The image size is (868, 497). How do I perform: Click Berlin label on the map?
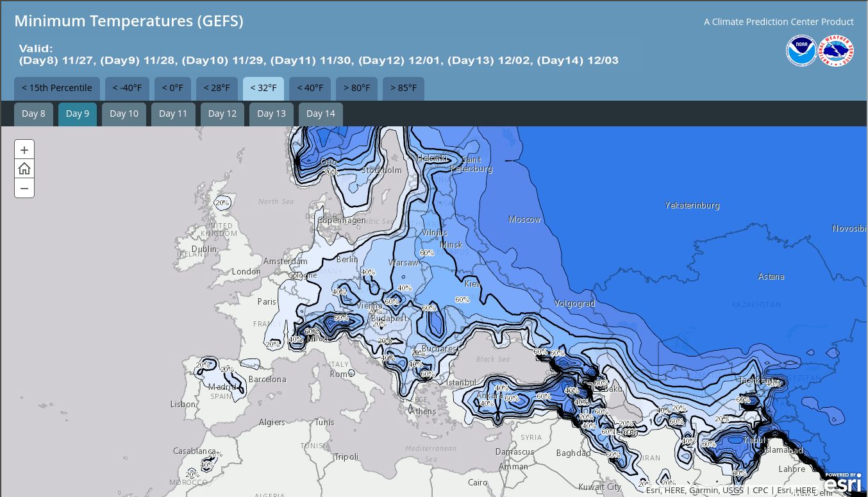347,260
